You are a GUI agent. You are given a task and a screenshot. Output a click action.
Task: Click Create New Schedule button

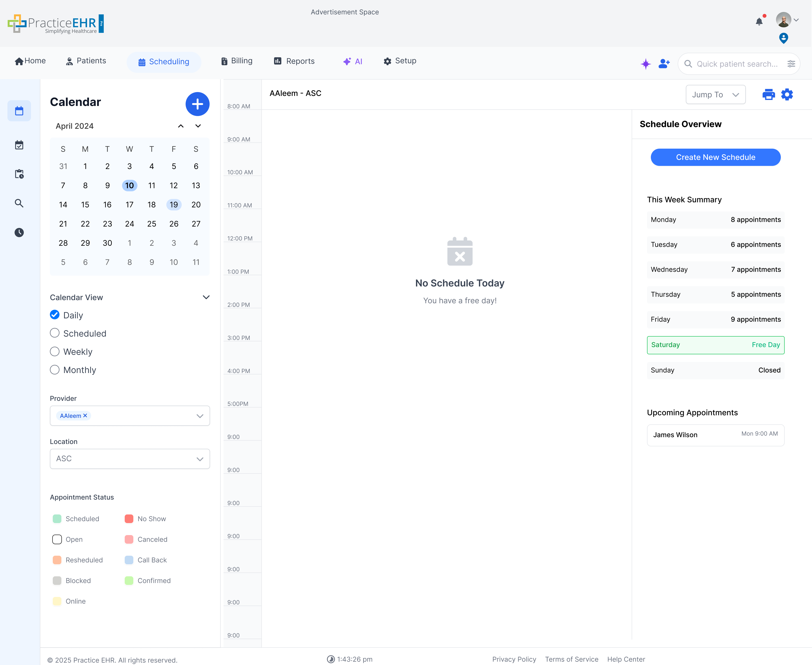tap(715, 157)
